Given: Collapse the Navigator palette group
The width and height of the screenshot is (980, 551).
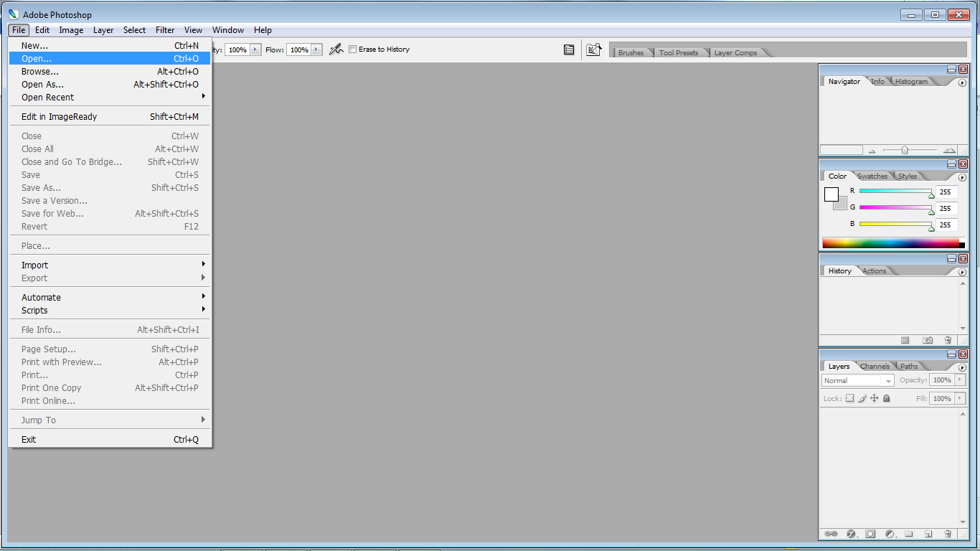Looking at the screenshot, I should tap(951, 69).
